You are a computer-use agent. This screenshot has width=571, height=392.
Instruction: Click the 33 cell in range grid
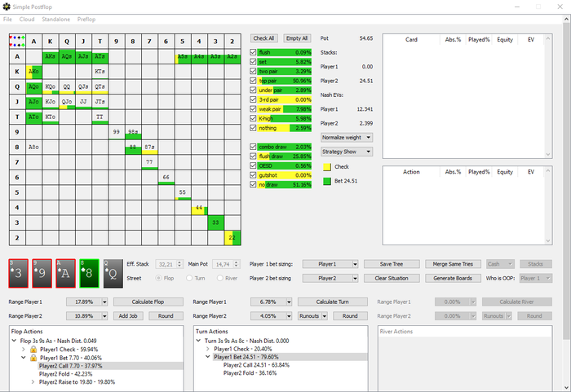click(215, 222)
